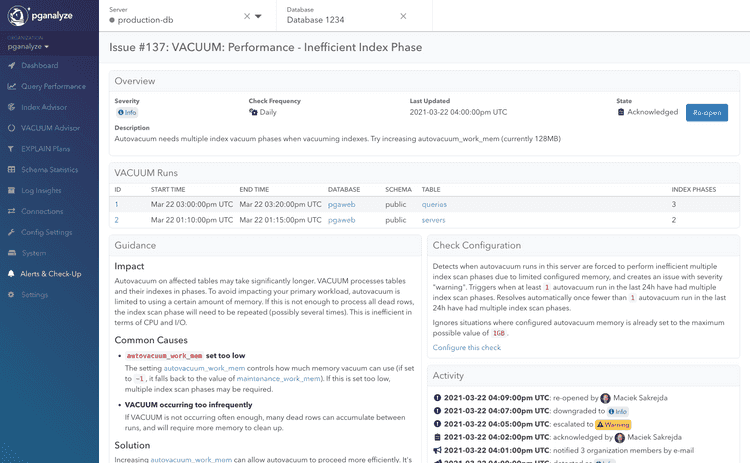Click the Settings gear icon in sidebar
750x463 pixels.
tap(11, 295)
